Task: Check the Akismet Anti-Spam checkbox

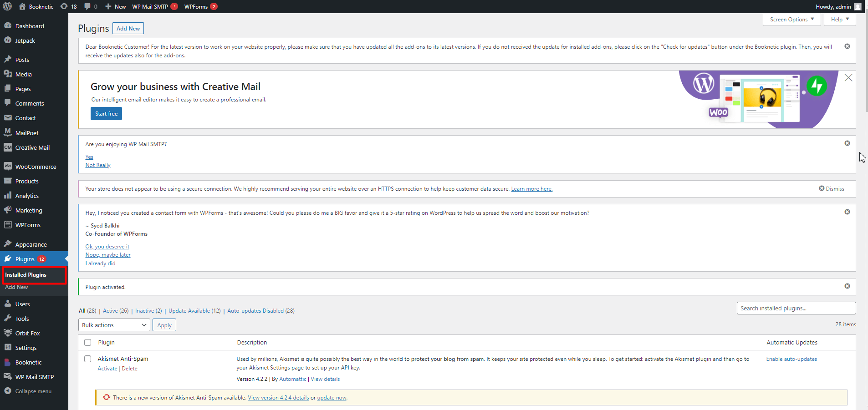Action: (x=88, y=359)
